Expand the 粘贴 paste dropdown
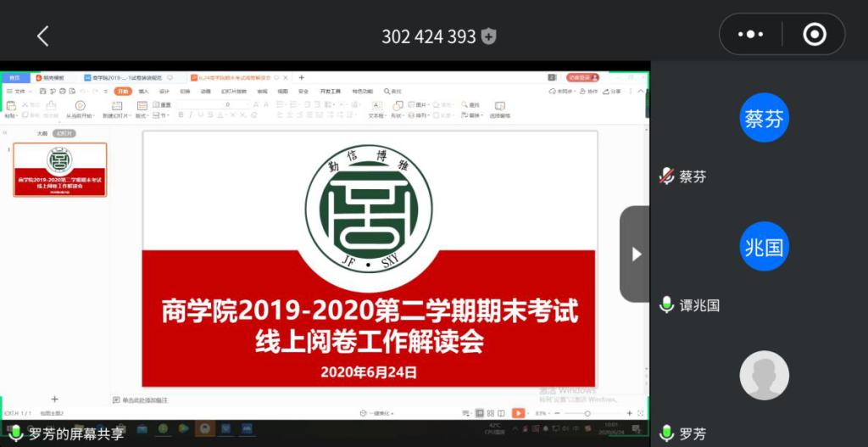This screenshot has height=447, width=868. coord(10,115)
